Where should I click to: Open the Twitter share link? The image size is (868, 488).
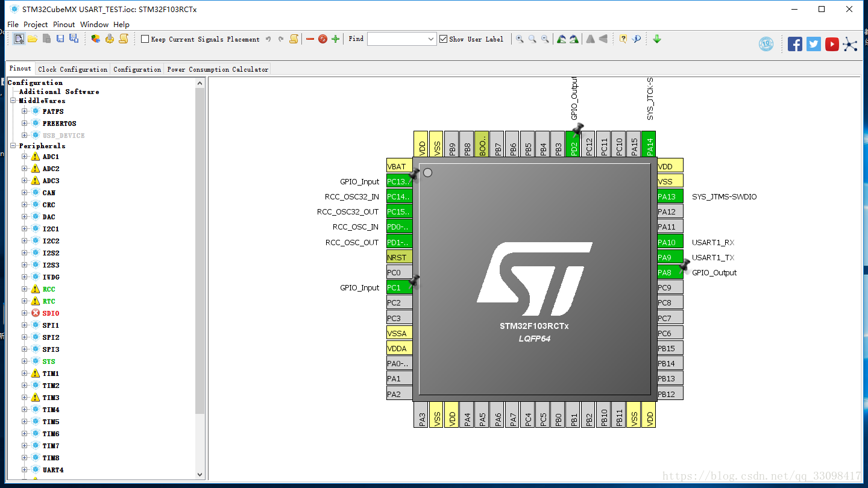pyautogui.click(x=813, y=43)
